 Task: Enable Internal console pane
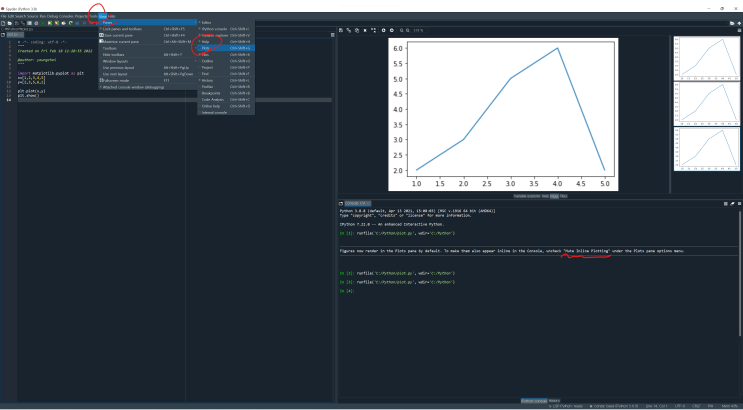(226, 112)
